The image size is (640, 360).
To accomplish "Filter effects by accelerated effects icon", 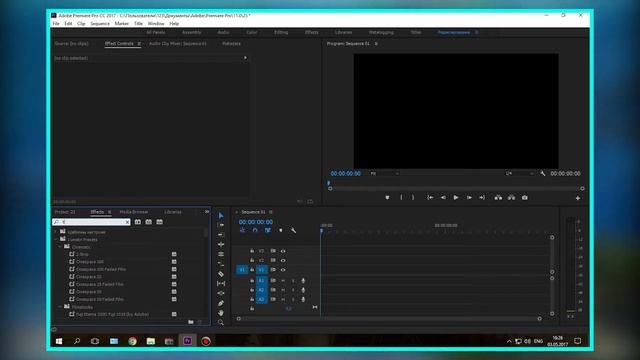I will point(138,222).
